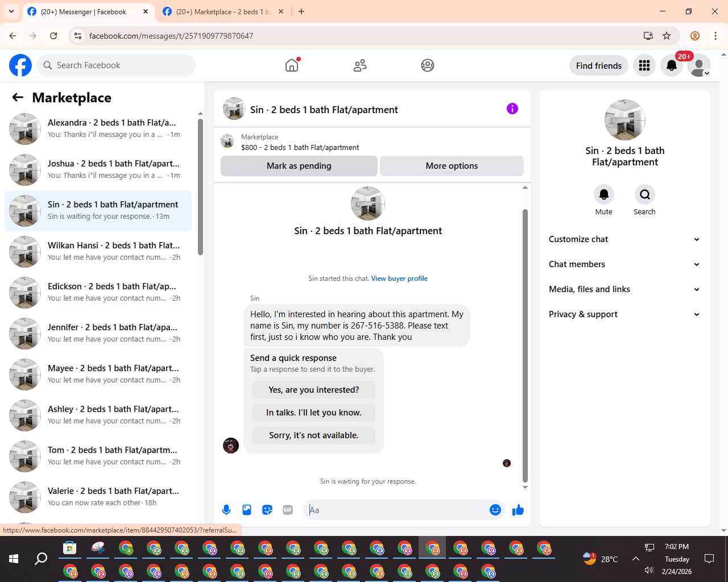Open Wilkan Hansi conversation
Viewport: 728px width, 582px height.
pyautogui.click(x=98, y=252)
